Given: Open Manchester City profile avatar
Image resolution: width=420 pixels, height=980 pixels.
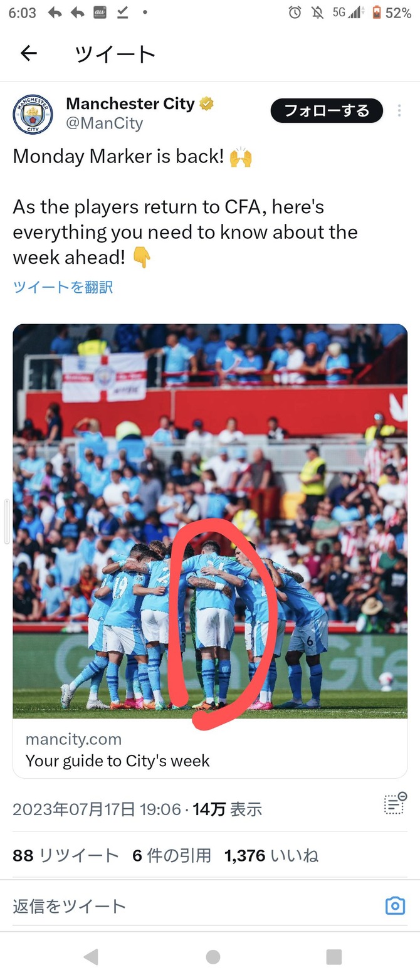Looking at the screenshot, I should (33, 114).
